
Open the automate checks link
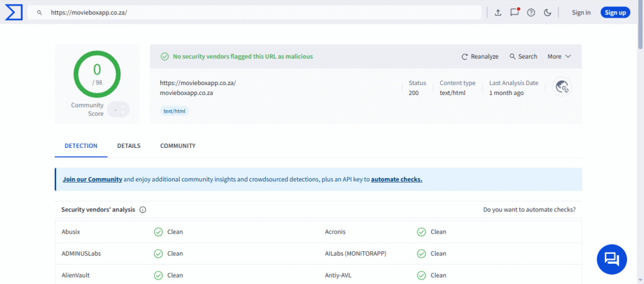point(396,179)
